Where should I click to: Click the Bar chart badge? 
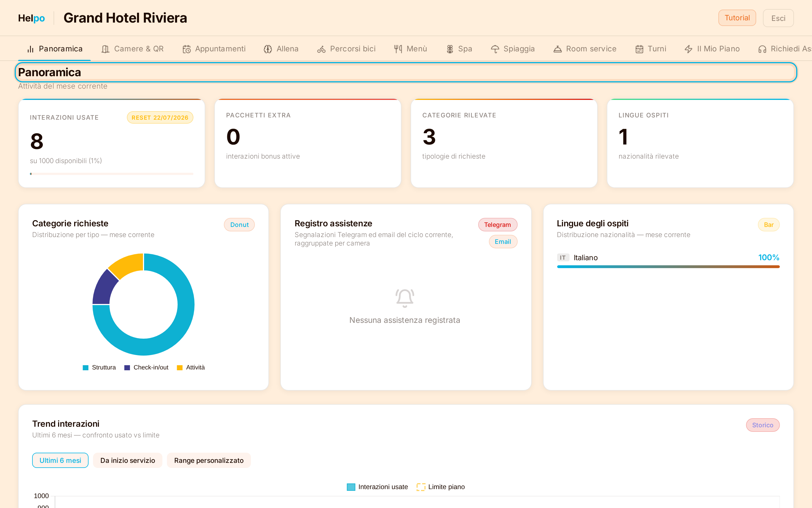[x=768, y=225]
